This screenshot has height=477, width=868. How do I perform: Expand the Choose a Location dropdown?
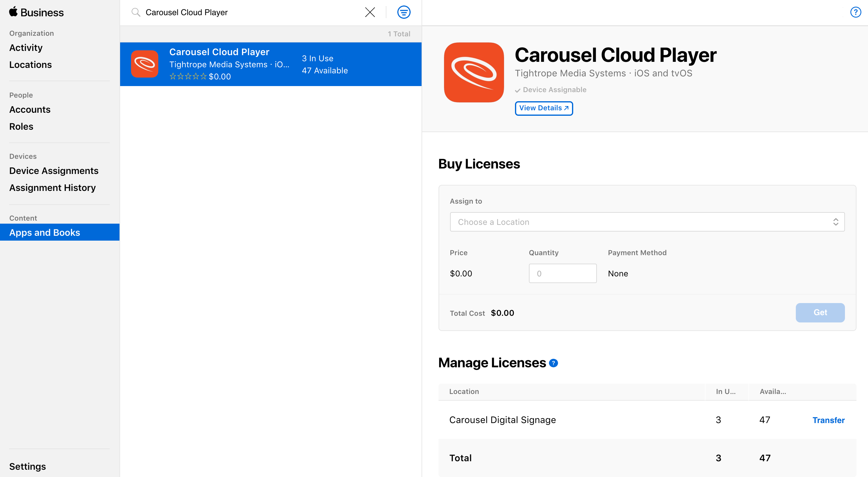pyautogui.click(x=647, y=222)
